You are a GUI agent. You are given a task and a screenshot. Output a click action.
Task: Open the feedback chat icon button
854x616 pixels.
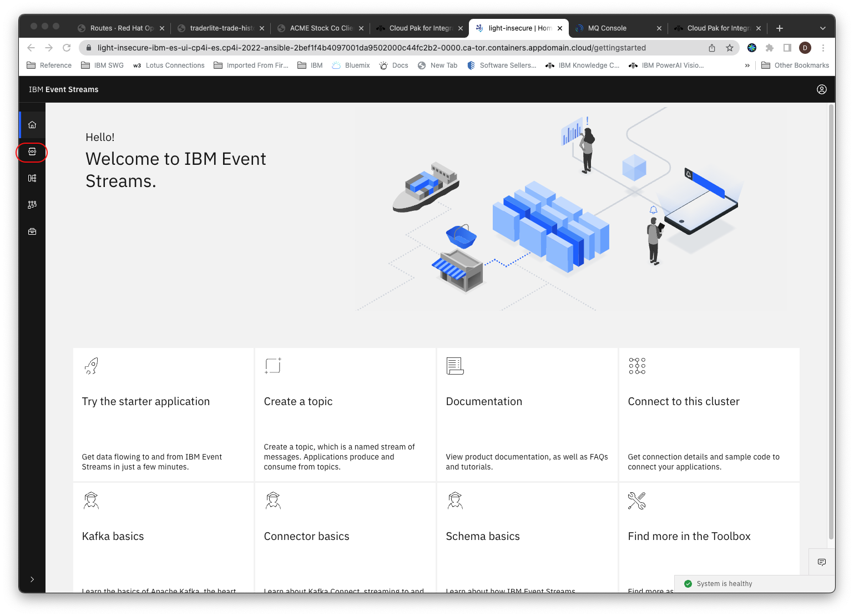822,562
